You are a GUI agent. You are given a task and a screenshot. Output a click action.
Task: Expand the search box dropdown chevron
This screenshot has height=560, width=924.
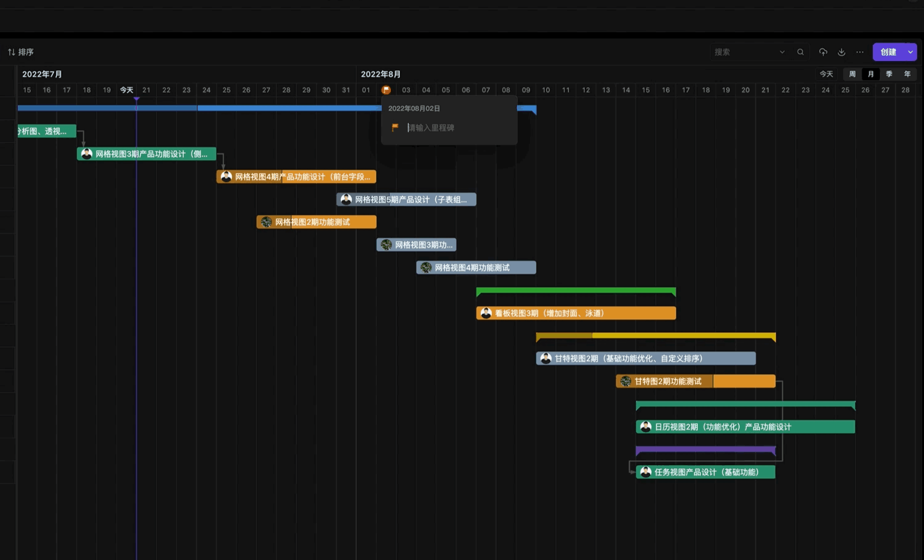tap(782, 52)
